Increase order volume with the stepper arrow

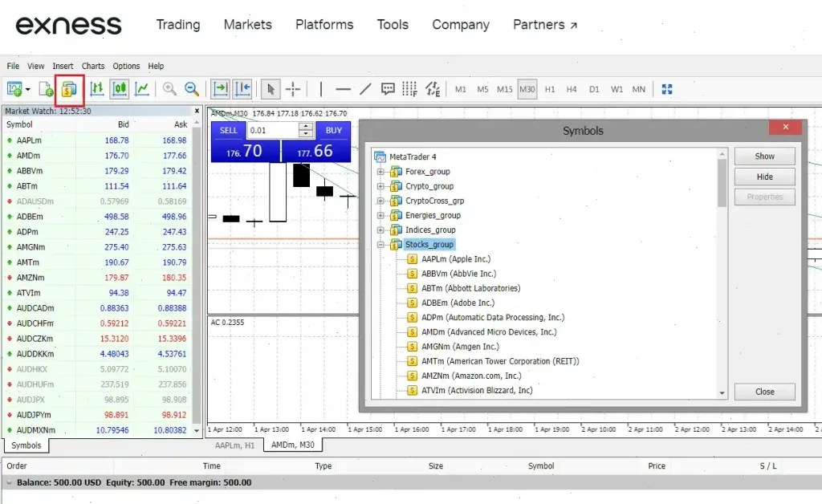(305, 127)
